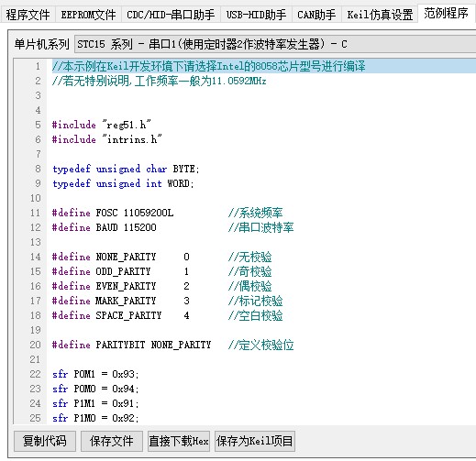Click the #define ODD_PARITY line
476x461 pixels.
click(x=121, y=271)
